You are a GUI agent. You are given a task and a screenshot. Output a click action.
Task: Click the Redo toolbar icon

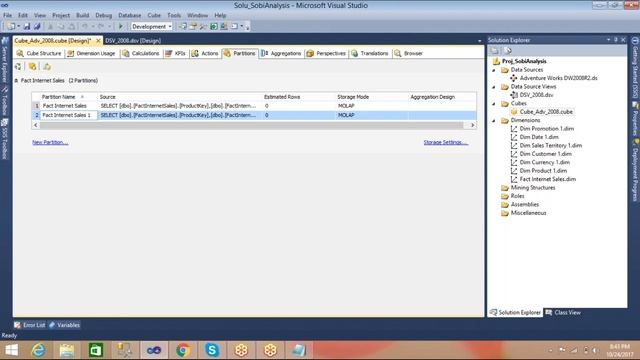[100, 27]
